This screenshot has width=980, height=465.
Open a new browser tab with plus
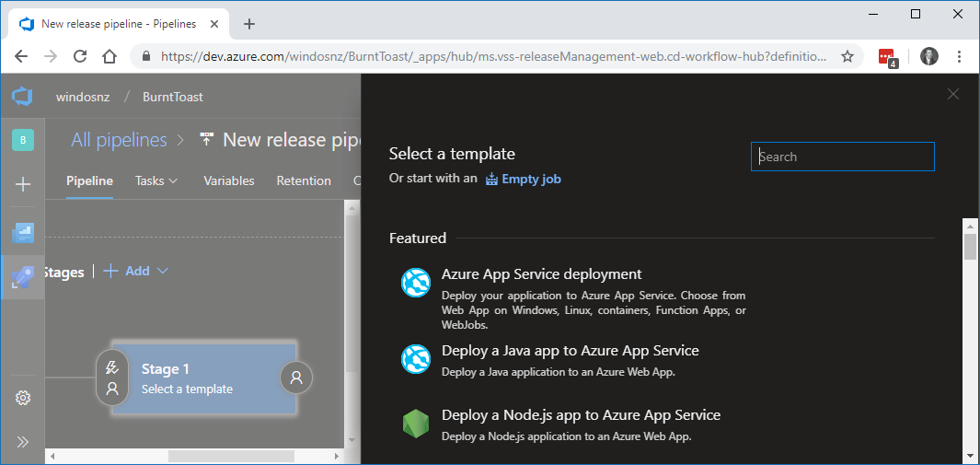click(x=248, y=24)
